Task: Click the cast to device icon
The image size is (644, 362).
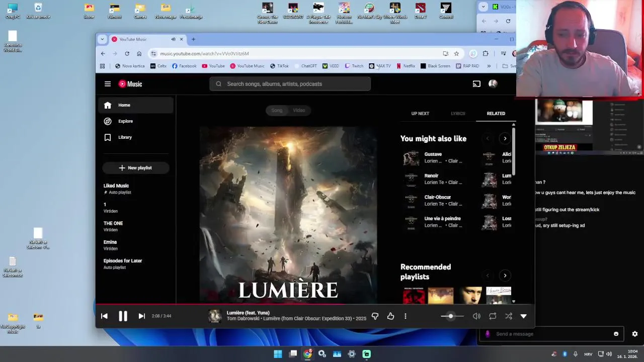Action: (476, 84)
